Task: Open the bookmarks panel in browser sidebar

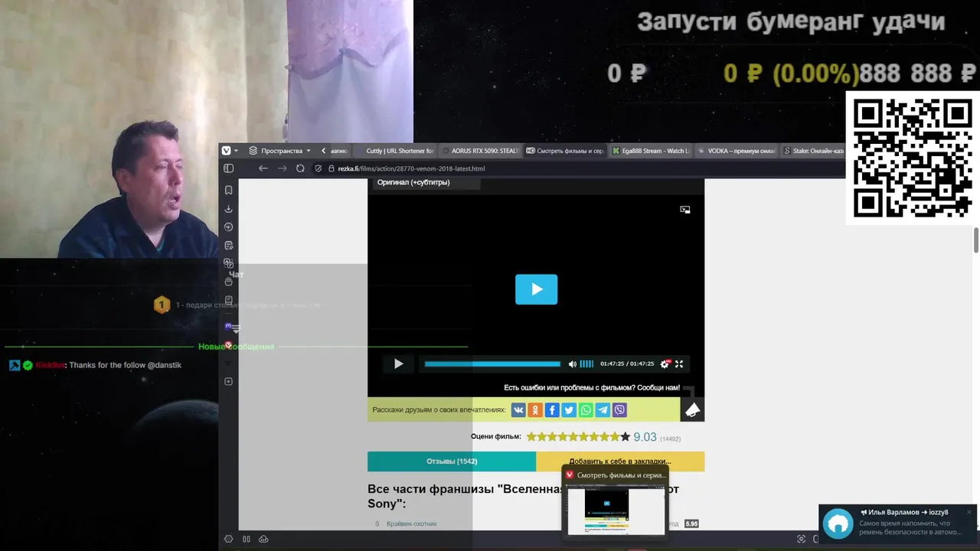Action: 228,190
